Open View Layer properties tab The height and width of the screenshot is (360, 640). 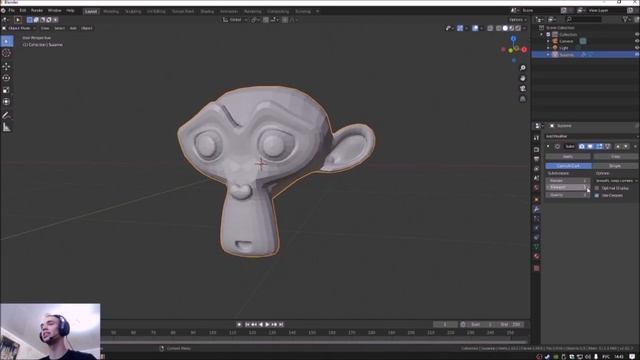tap(536, 169)
